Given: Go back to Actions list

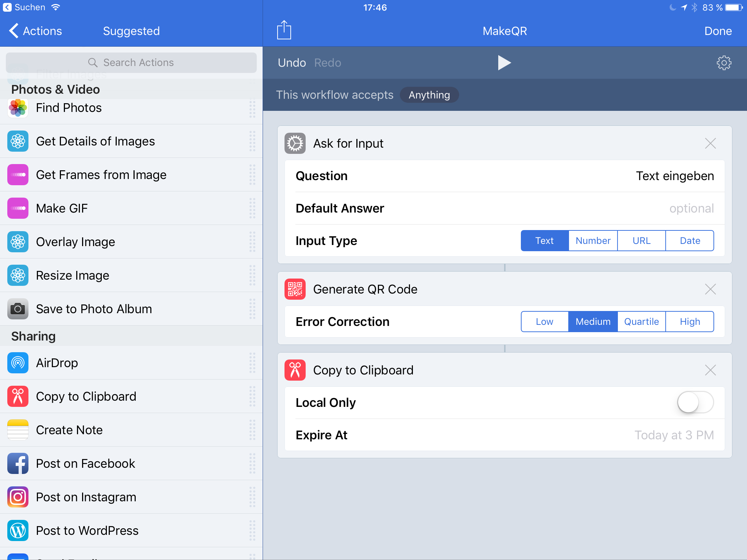Looking at the screenshot, I should coord(35,31).
